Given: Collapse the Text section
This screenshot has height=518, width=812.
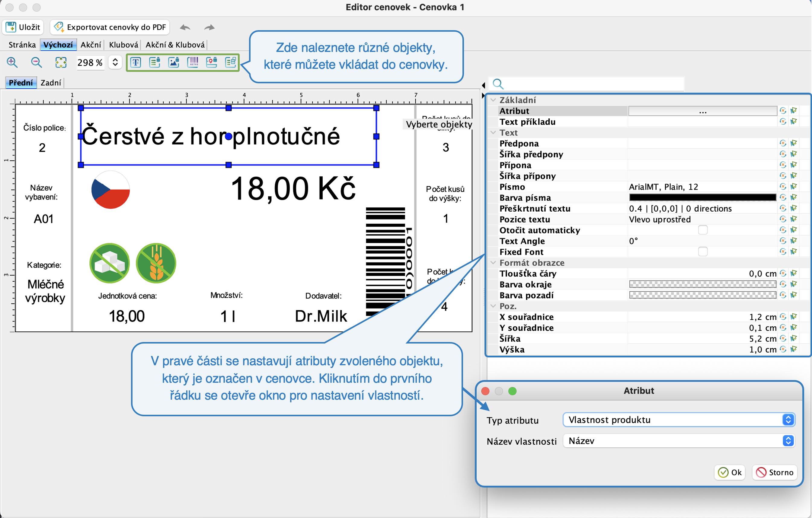Looking at the screenshot, I should 493,133.
